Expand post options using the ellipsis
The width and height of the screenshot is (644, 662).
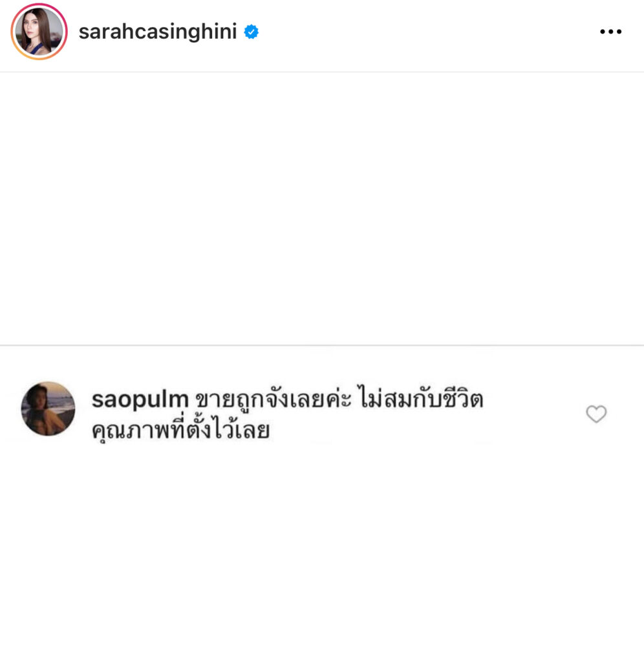(610, 32)
